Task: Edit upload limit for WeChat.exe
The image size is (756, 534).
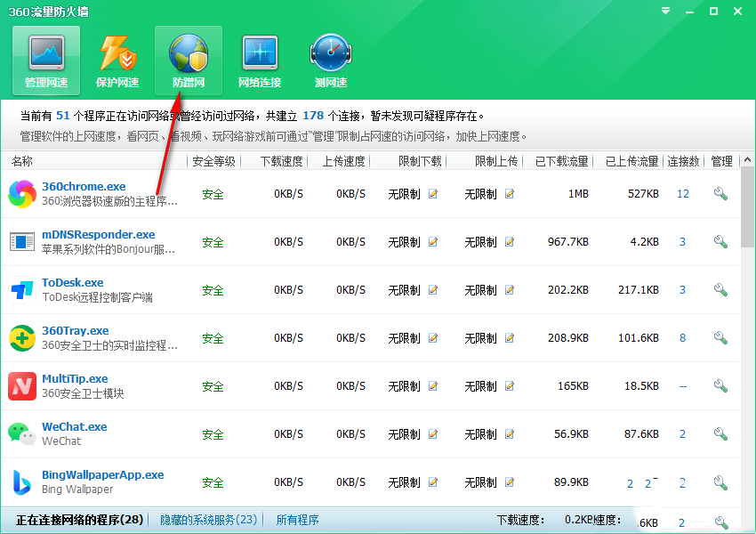Action: click(x=509, y=434)
